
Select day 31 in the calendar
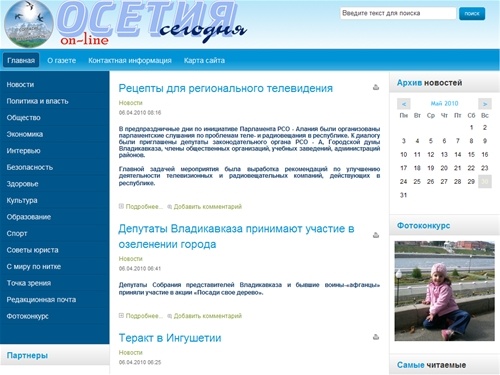click(403, 195)
